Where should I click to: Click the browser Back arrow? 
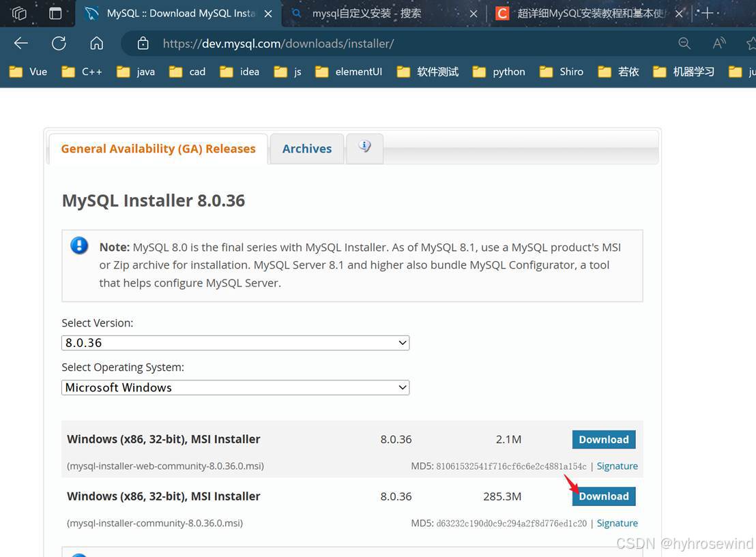[20, 44]
